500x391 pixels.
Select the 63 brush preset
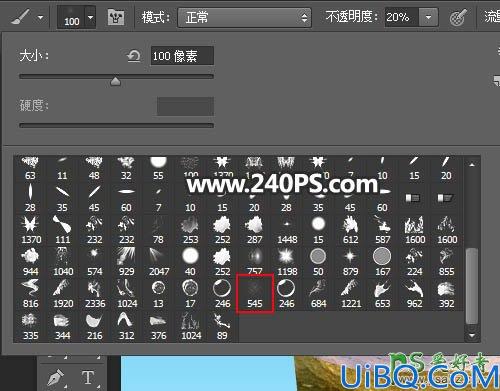click(30, 169)
